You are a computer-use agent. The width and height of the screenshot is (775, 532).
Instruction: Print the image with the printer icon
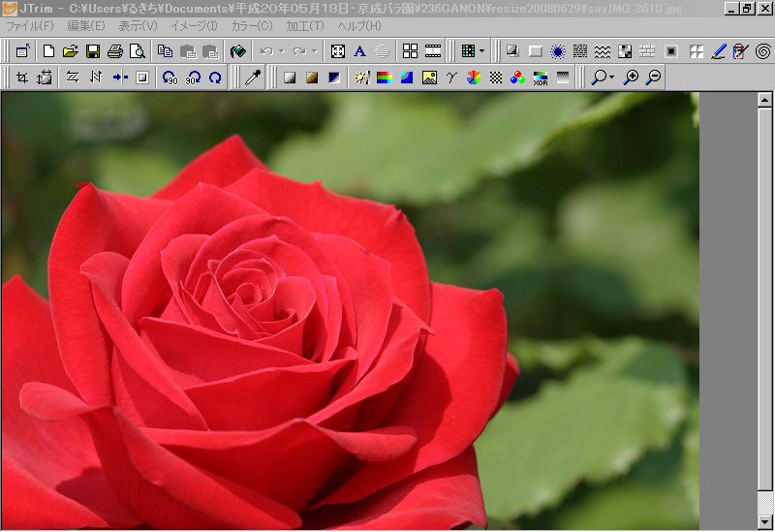115,51
